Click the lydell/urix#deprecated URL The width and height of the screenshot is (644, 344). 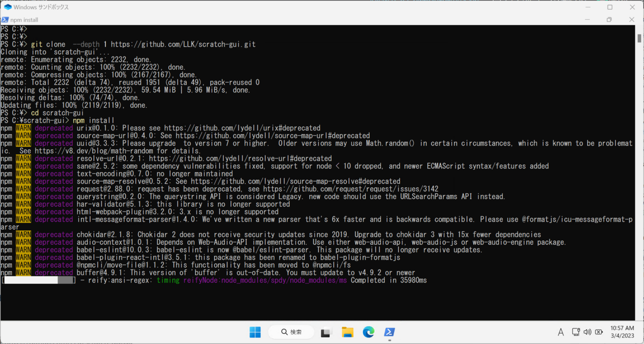[242, 128]
